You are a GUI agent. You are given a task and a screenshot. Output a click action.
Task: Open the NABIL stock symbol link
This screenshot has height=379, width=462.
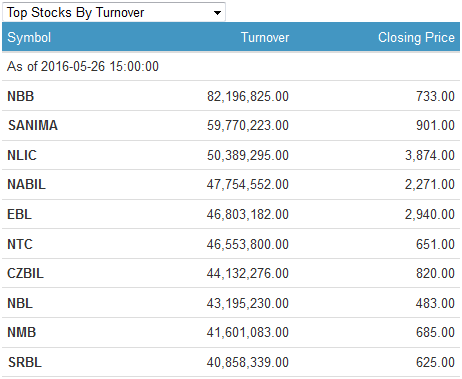tap(26, 184)
